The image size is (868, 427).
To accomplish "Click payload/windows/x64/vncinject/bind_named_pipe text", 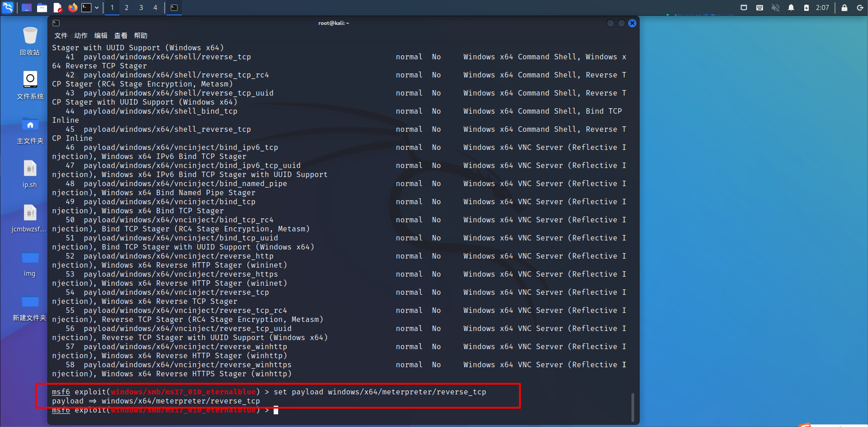I will click(x=185, y=183).
